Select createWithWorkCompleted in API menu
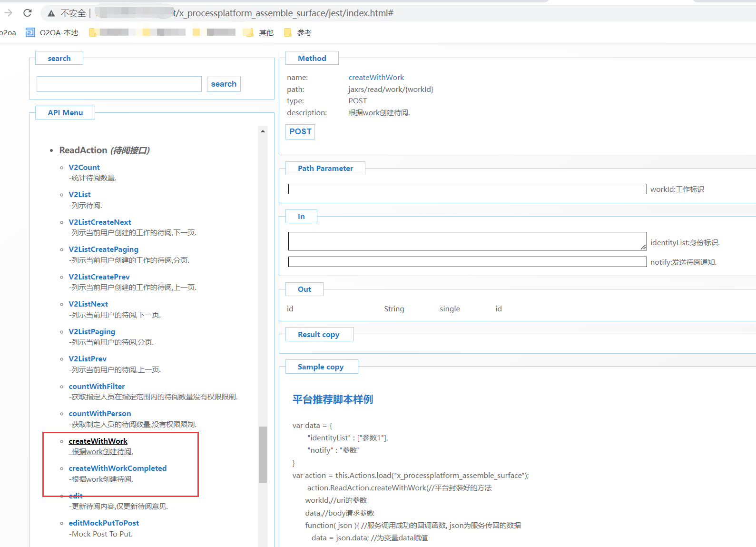 (118, 468)
